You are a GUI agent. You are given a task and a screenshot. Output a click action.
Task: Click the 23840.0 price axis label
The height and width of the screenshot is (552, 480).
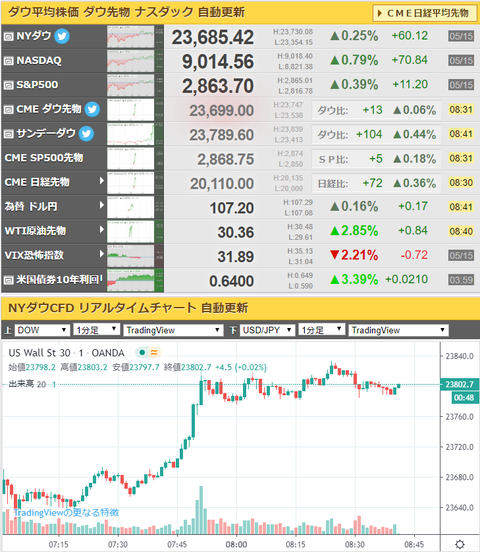tap(459, 356)
